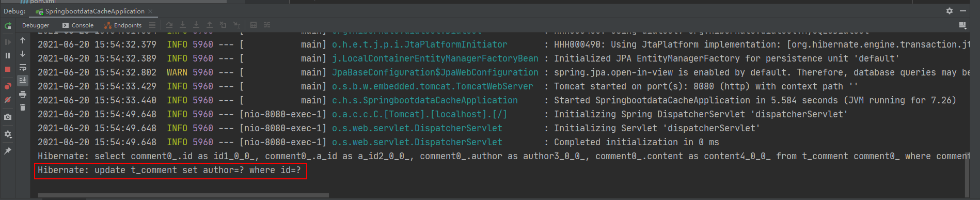The height and width of the screenshot is (200, 980).
Task: Hide the Debug tool window
Action: 963,11
